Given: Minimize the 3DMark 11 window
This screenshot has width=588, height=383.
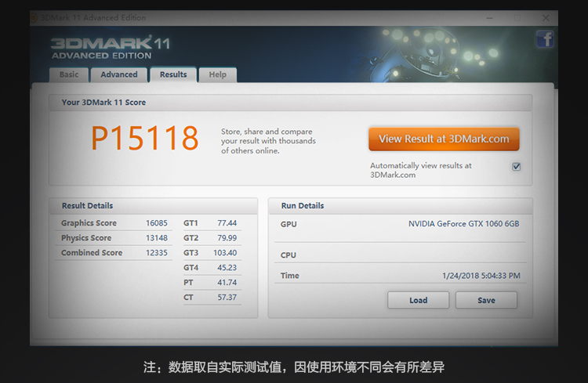Looking at the screenshot, I should click(x=489, y=17).
